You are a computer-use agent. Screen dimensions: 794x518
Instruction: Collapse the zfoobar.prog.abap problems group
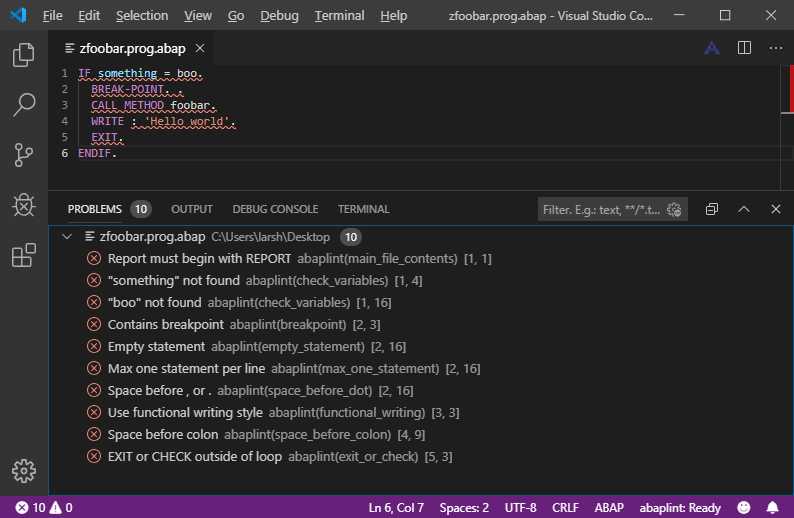pyautogui.click(x=67, y=236)
